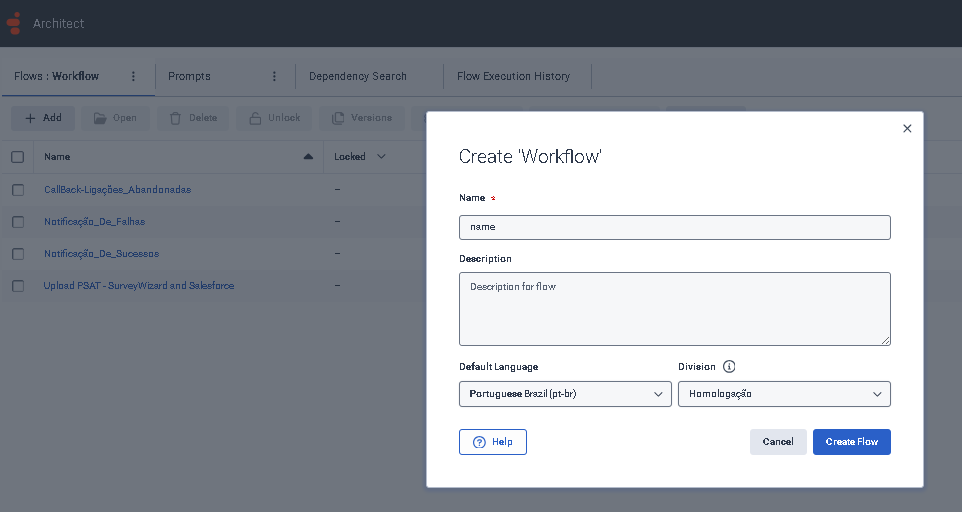The image size is (962, 512).
Task: Click the Create Flow button
Action: click(x=851, y=442)
